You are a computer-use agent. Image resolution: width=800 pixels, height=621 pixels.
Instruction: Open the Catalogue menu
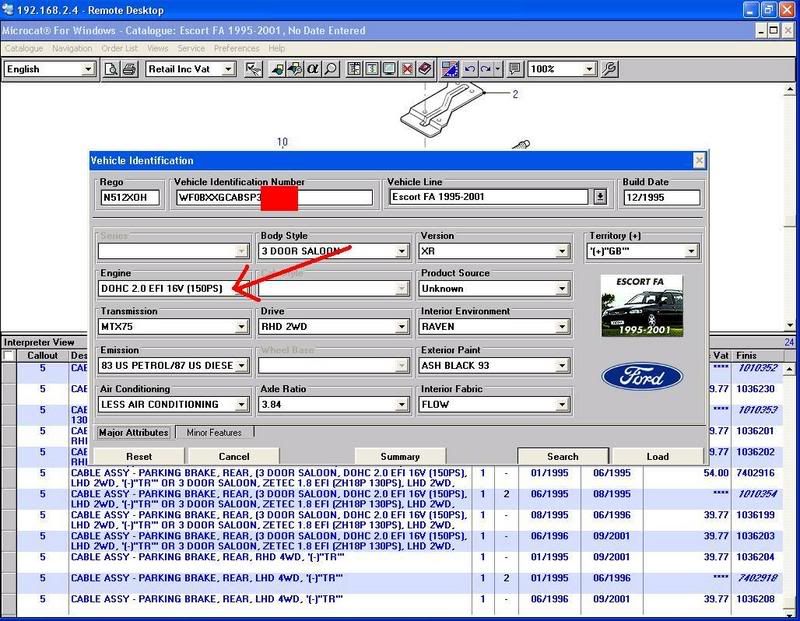tap(23, 48)
